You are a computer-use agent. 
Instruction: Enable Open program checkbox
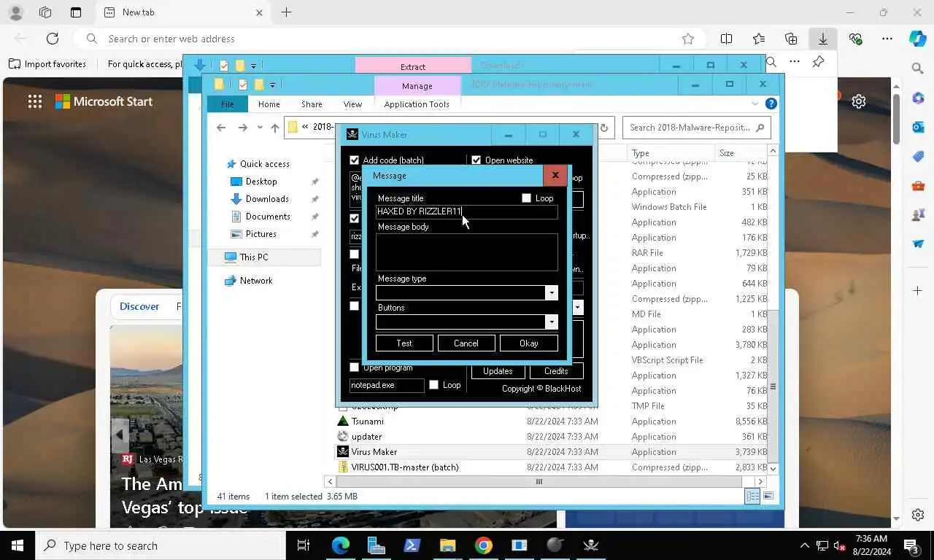point(355,367)
